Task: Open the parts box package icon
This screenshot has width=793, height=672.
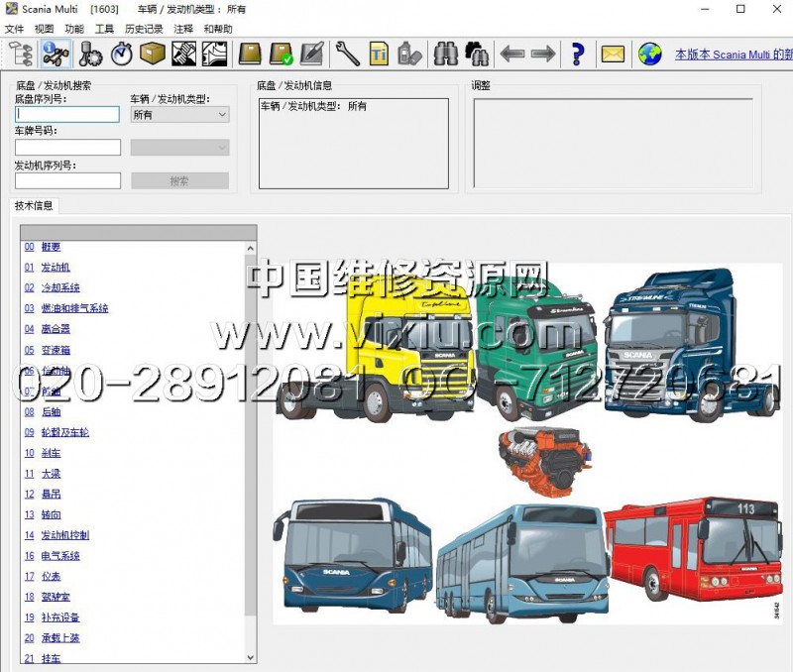Action: pyautogui.click(x=152, y=53)
